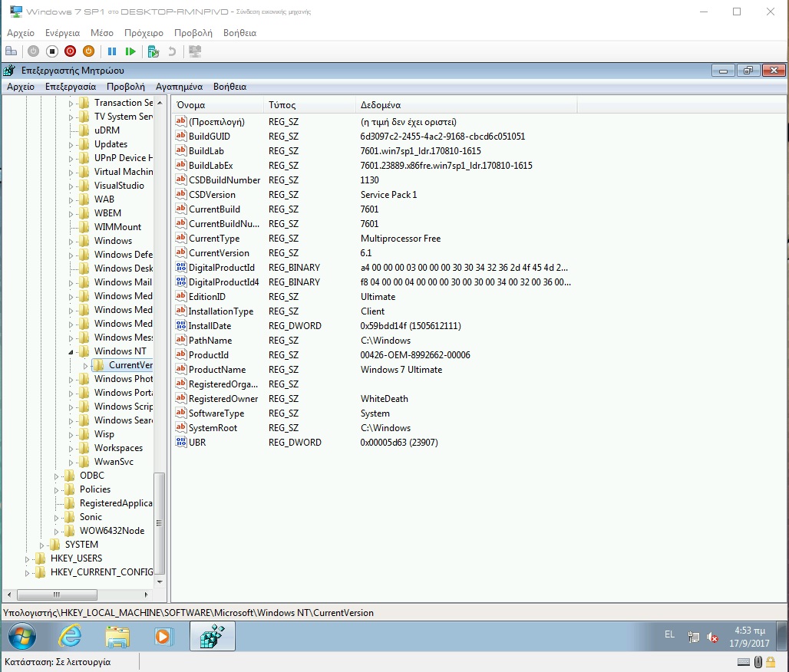
Task: Create a checkpoint with the toolbar icon
Action: pos(154,51)
